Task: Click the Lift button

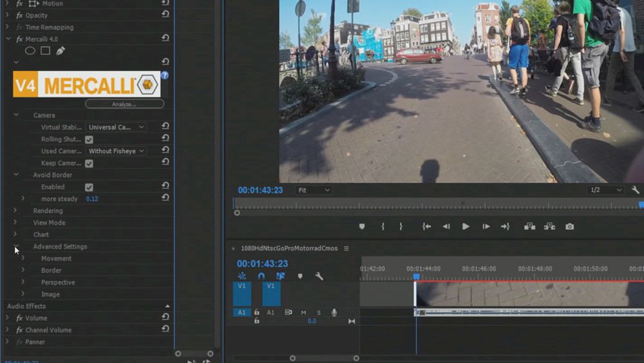Action: click(529, 226)
